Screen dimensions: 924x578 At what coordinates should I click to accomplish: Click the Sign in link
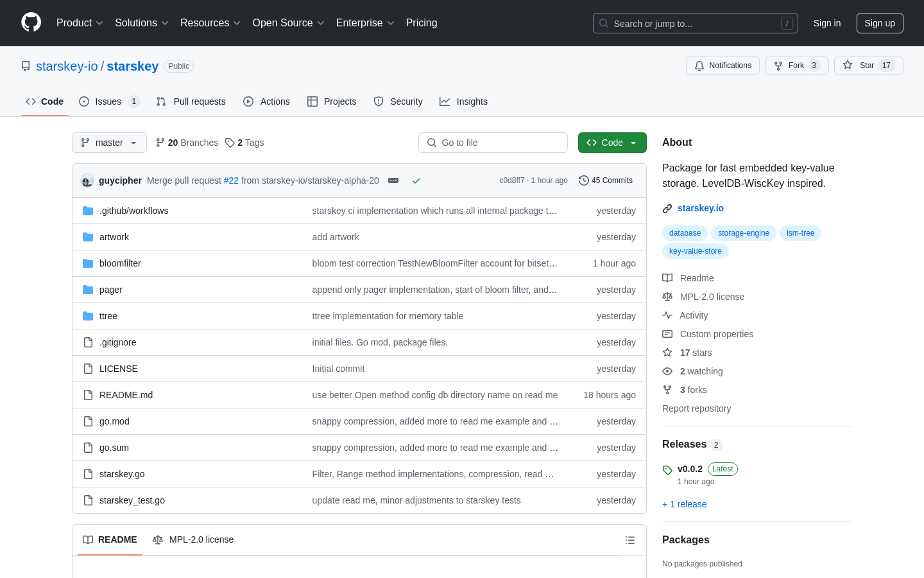point(827,23)
